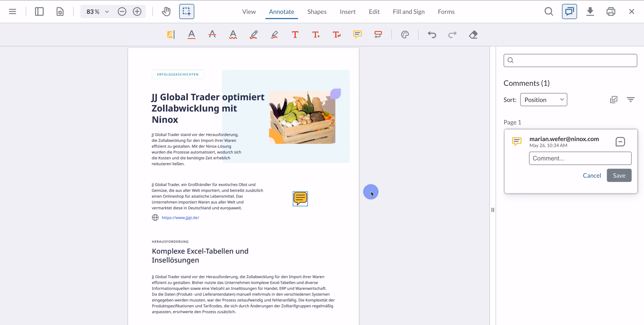644x325 pixels.
Task: Select the free hand highlighter tool
Action: [x=274, y=34]
